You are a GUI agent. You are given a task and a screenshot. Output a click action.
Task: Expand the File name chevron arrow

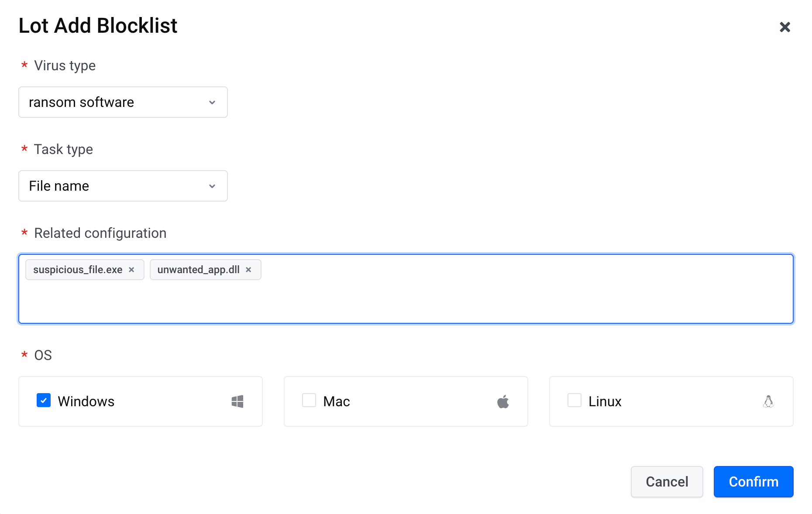click(212, 186)
